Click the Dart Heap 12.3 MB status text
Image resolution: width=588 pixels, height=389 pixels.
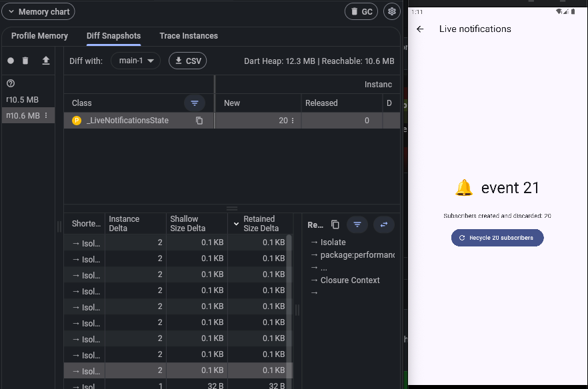(279, 61)
